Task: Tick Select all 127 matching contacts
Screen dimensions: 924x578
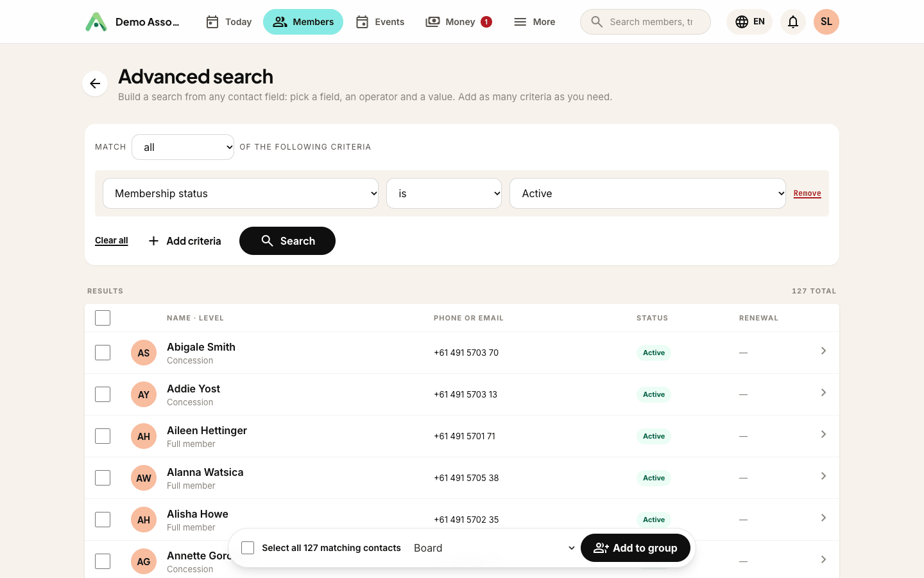Action: pos(248,548)
